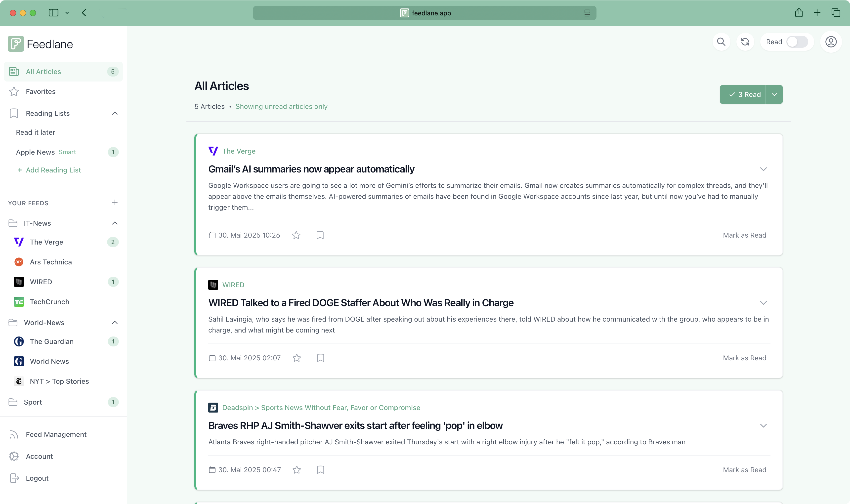850x504 pixels.
Task: Collapse the Reading Lists section
Action: pos(115,113)
